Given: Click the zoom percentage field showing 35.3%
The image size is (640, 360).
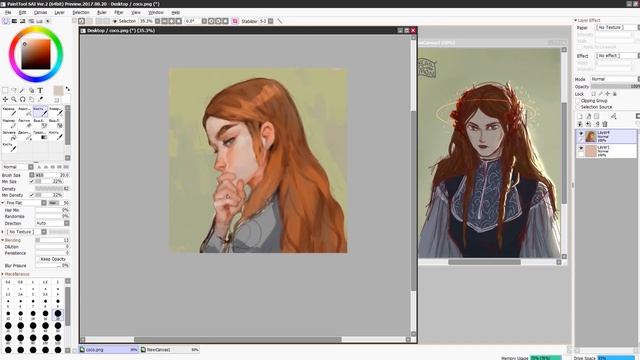Looking at the screenshot, I should pyautogui.click(x=146, y=21).
